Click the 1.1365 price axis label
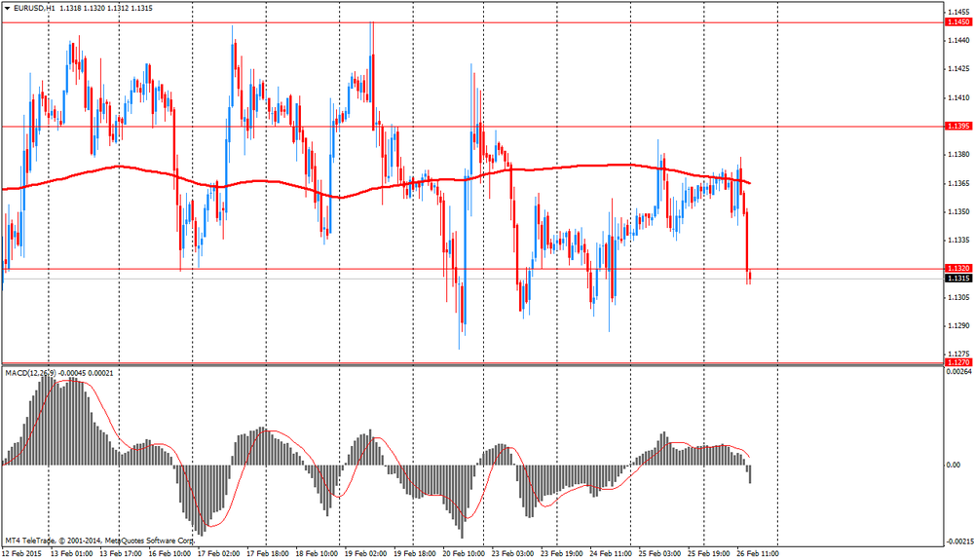Viewport: 974px width, 560px height. point(958,183)
